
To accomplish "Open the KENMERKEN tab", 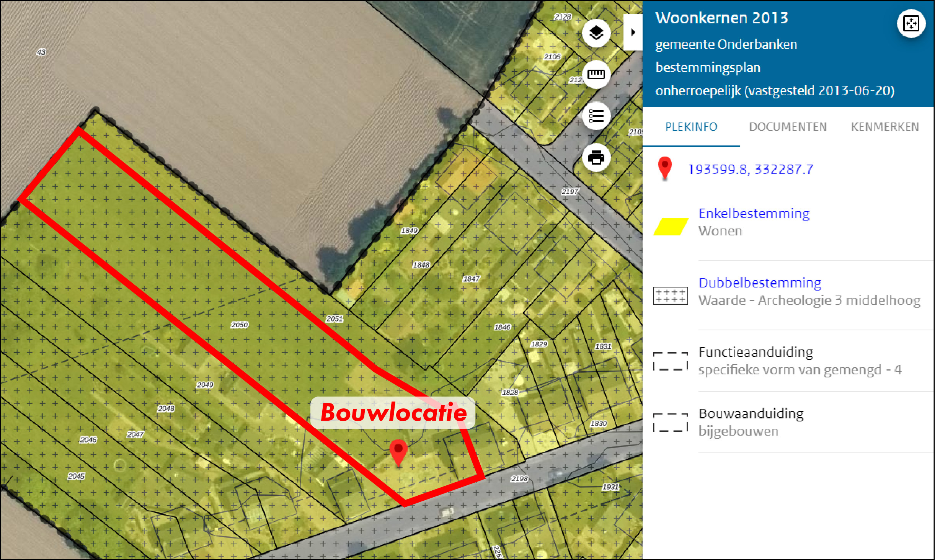I will (884, 127).
